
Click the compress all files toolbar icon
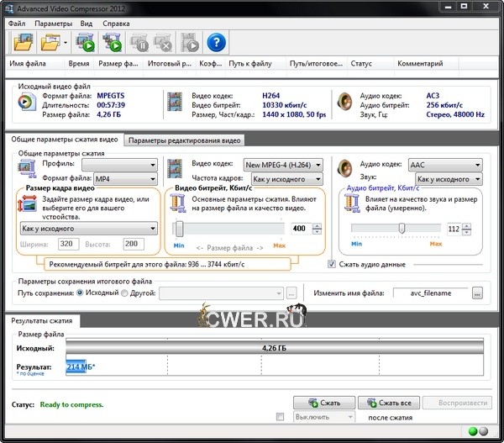[113, 40]
